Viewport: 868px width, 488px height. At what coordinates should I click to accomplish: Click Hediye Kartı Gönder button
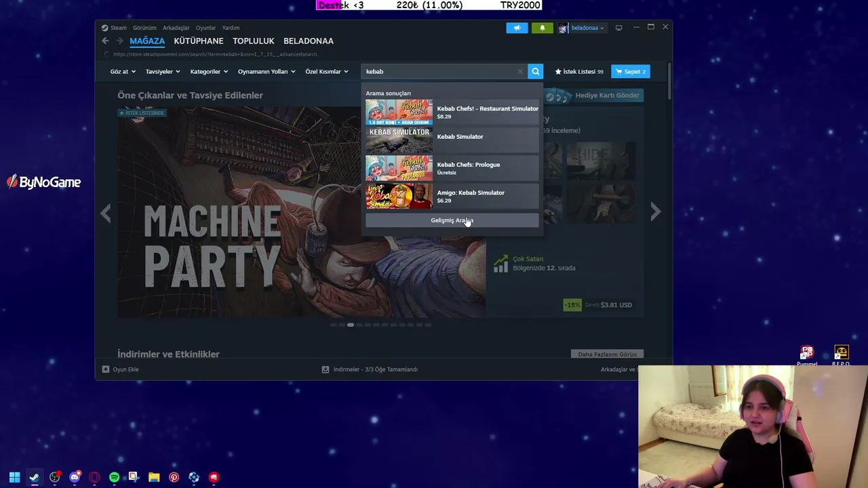tap(594, 96)
